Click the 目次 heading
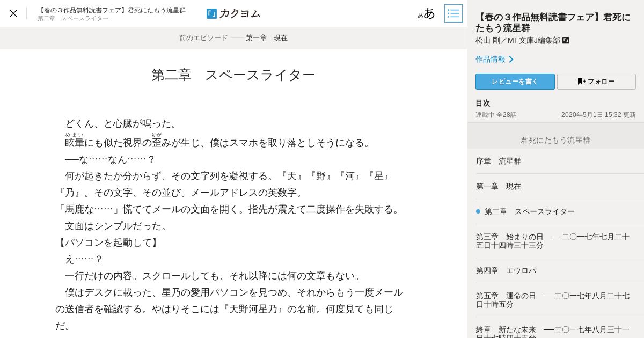 483,103
